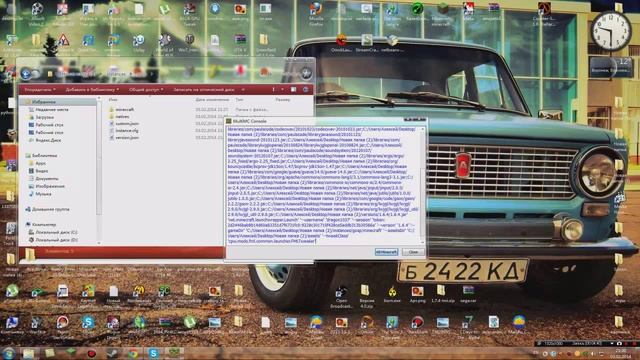Screen dimensions: 640x360
Task: Open the Windows Start menu
Action: tap(9, 353)
